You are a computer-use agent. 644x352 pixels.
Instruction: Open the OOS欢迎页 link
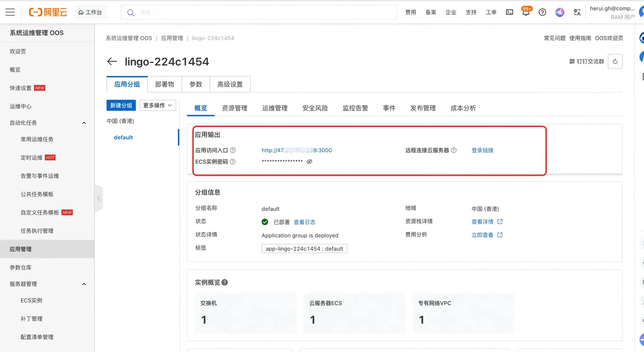point(609,38)
